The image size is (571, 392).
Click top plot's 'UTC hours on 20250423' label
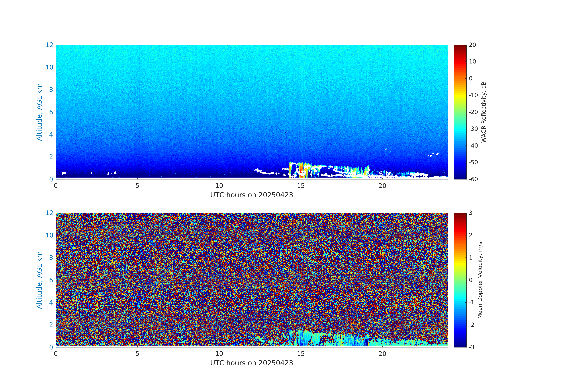tap(252, 195)
